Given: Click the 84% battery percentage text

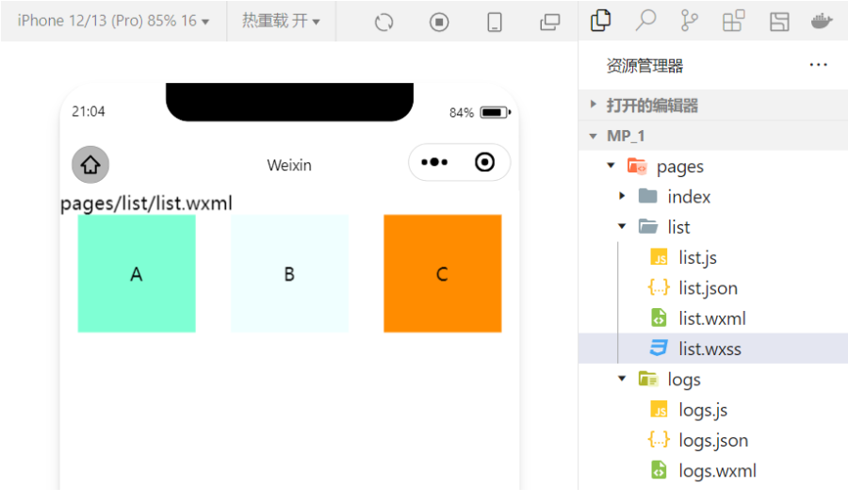Looking at the screenshot, I should pos(462,112).
